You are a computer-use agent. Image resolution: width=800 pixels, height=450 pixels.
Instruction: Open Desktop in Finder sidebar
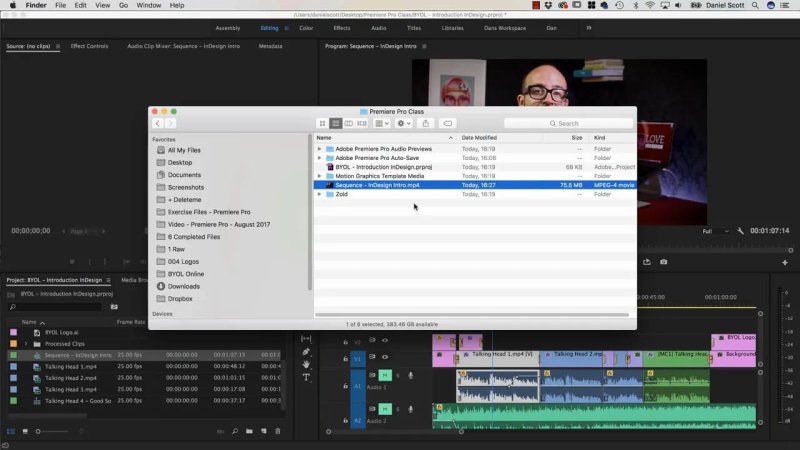pyautogui.click(x=180, y=163)
